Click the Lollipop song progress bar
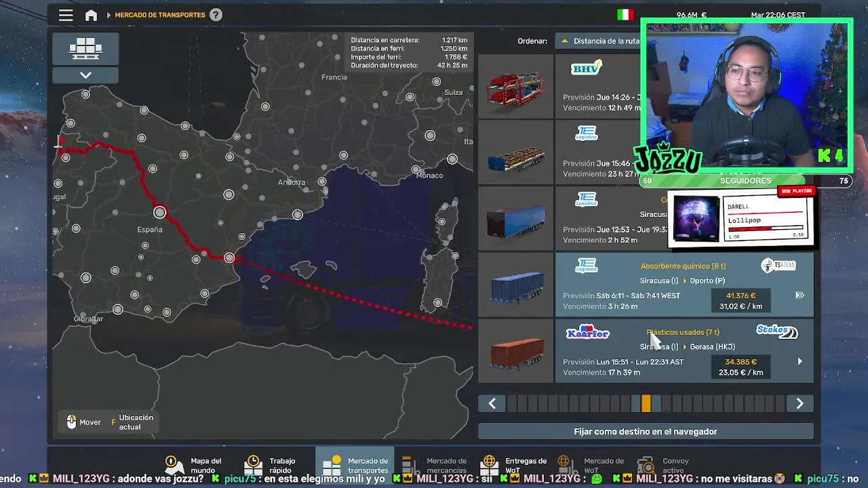The image size is (868, 488). [x=766, y=228]
